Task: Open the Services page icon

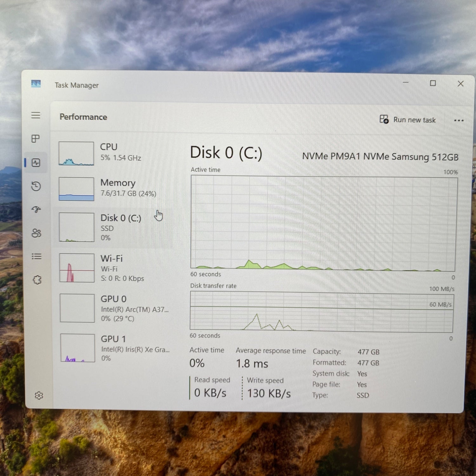Action: (x=37, y=280)
